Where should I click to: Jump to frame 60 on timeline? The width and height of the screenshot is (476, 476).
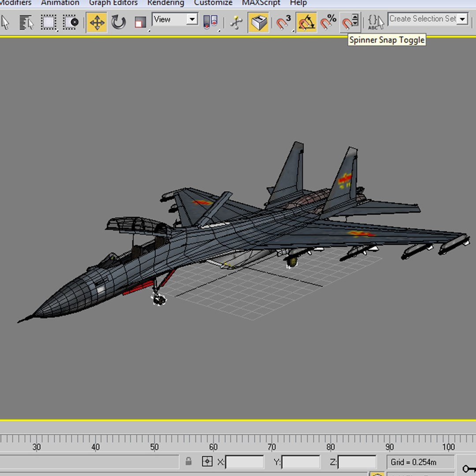coord(213,447)
